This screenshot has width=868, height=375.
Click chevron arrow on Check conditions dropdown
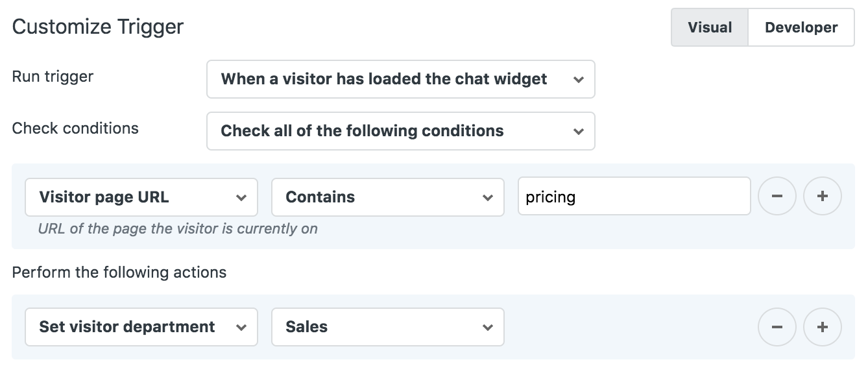pos(578,132)
